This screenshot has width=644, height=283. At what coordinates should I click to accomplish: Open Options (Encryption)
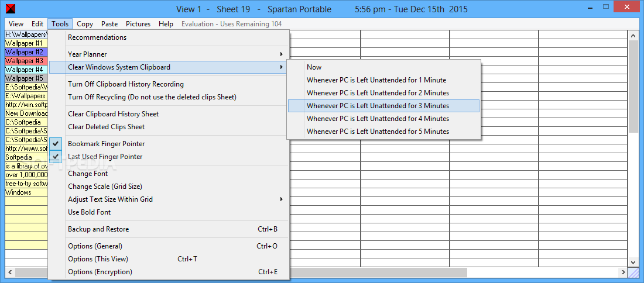(x=167, y=272)
